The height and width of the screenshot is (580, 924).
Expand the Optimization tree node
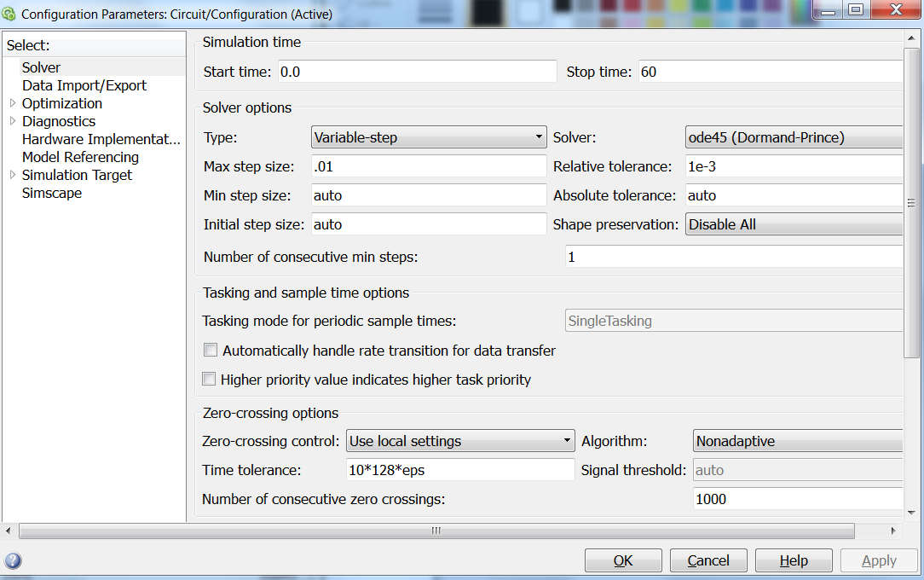(14, 103)
